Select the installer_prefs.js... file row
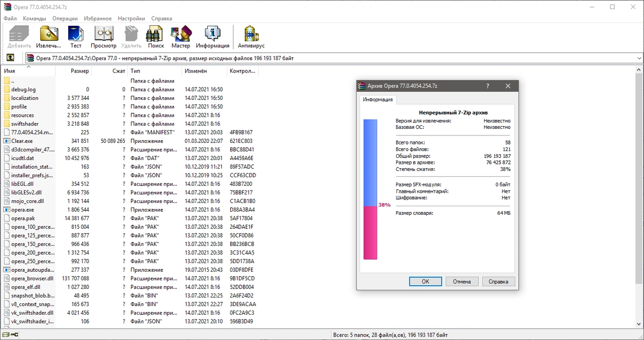644x340 pixels. (129, 175)
